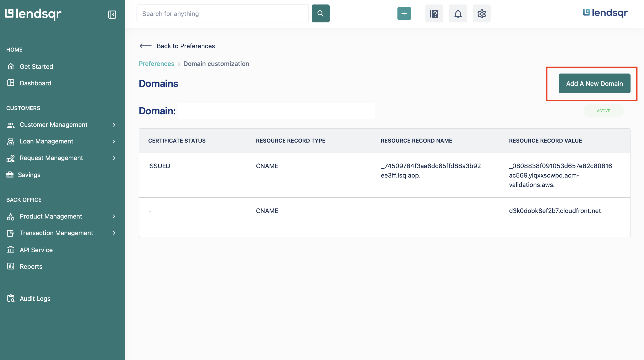Click the Audit Logs clipboard icon
This screenshot has height=360, width=644.
tap(11, 298)
